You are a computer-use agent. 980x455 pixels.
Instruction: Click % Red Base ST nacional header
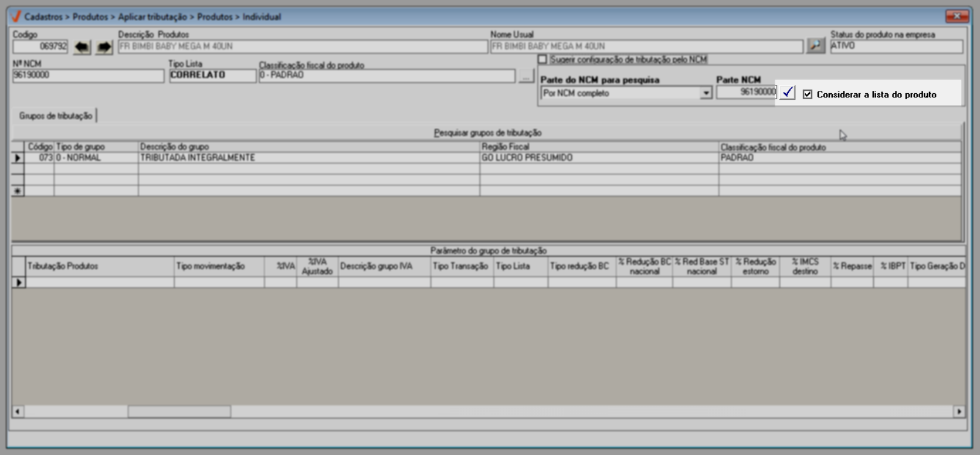point(702,267)
